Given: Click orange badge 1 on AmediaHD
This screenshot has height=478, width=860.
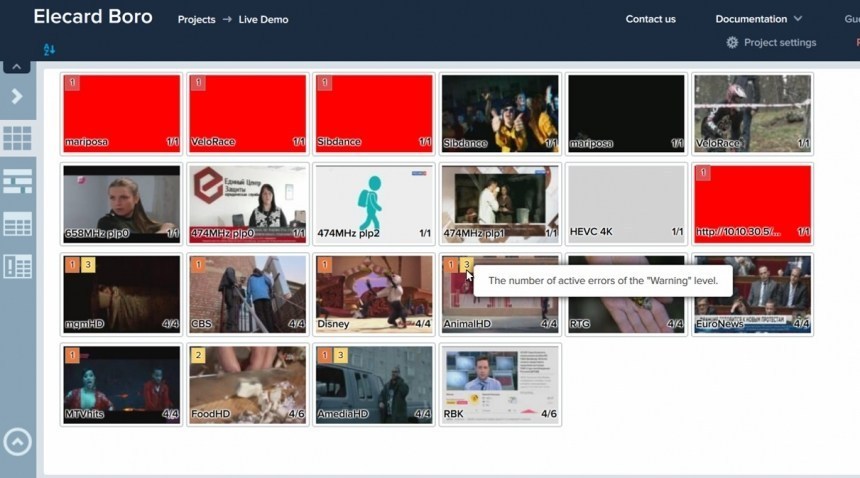Looking at the screenshot, I should click(325, 355).
